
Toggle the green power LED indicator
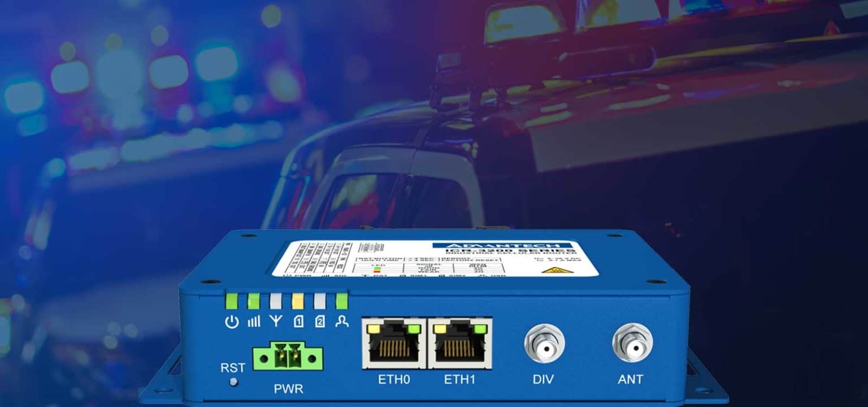pyautogui.click(x=233, y=298)
